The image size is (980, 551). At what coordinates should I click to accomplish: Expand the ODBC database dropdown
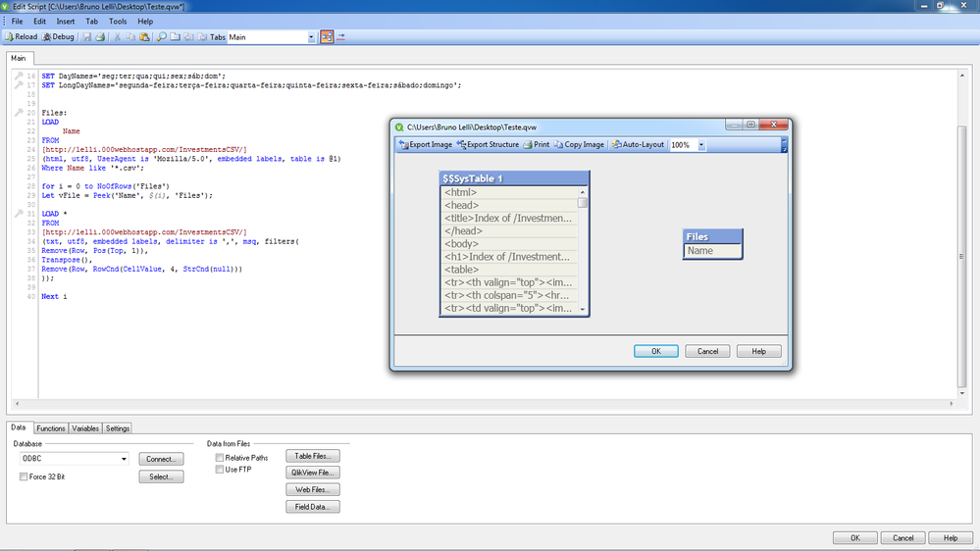(125, 459)
